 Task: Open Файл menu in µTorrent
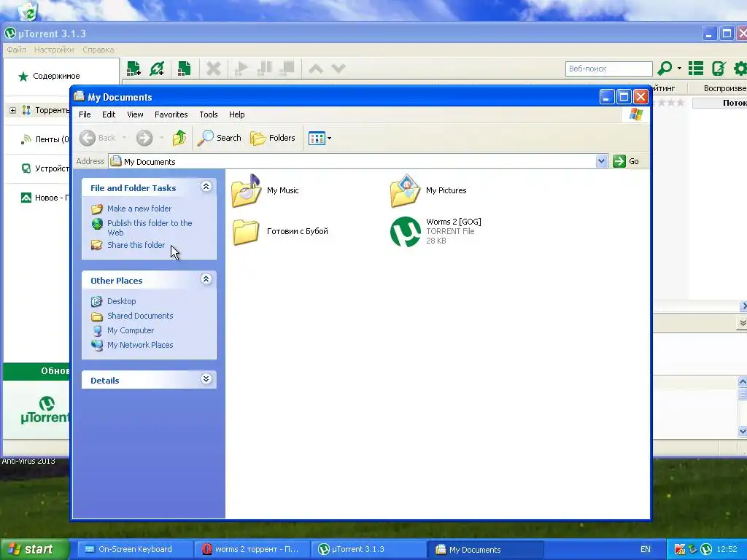click(16, 50)
